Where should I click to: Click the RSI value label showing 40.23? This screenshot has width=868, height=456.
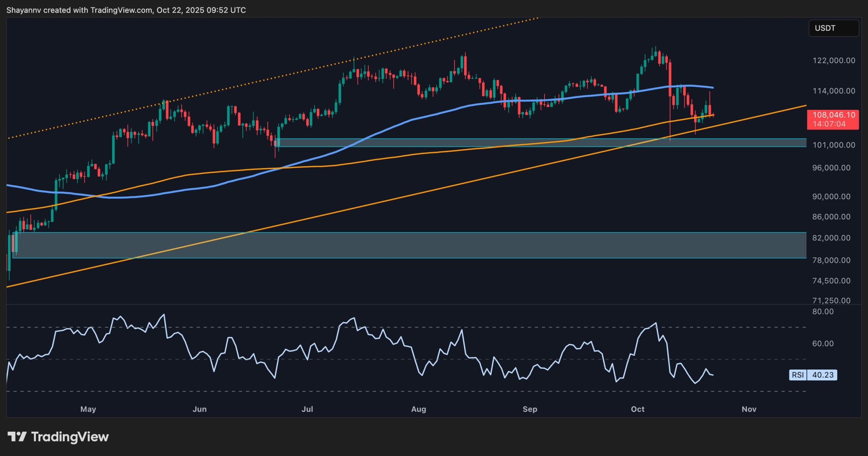coord(824,375)
